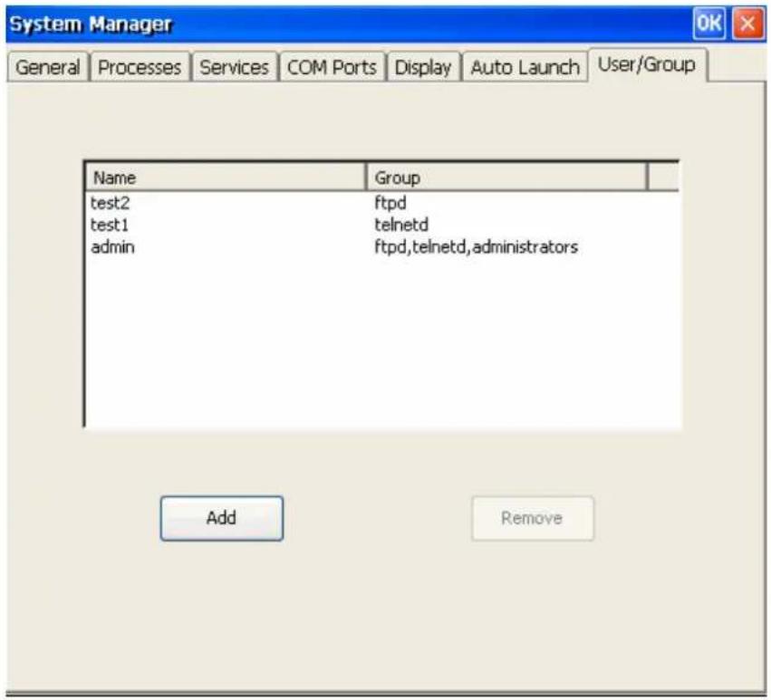Go to the Services tab
This screenshot has width=771, height=700.
(x=234, y=67)
